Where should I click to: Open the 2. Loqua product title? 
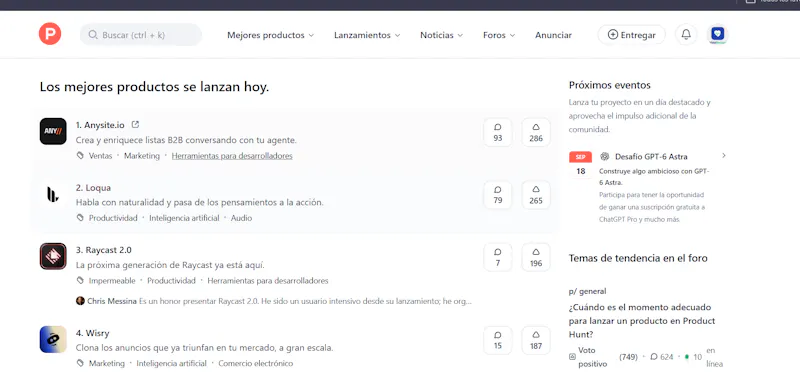pyautogui.click(x=93, y=187)
